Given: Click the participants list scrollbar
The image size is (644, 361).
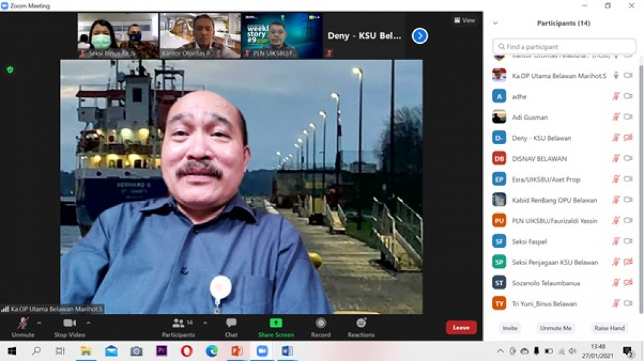Looking at the screenshot, I should (641, 189).
